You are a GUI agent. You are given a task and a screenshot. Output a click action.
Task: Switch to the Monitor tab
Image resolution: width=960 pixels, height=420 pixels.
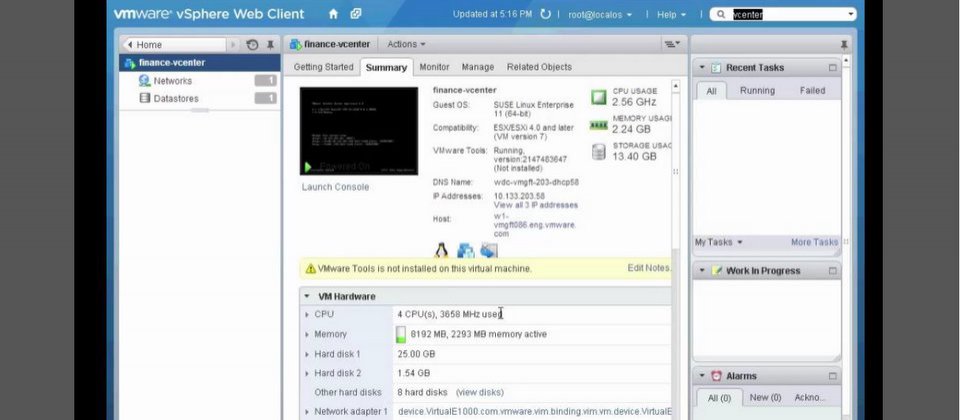point(434,67)
